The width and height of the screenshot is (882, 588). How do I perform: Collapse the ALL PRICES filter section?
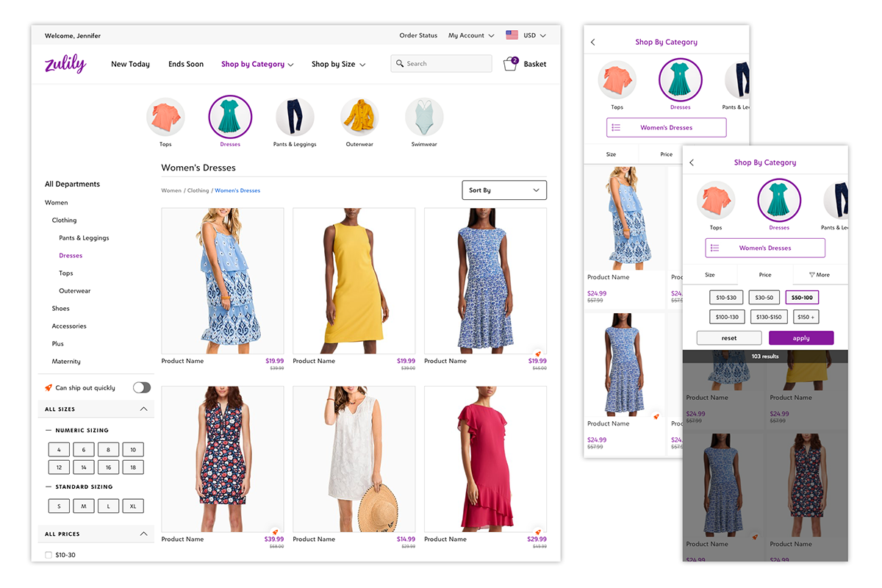coord(143,534)
